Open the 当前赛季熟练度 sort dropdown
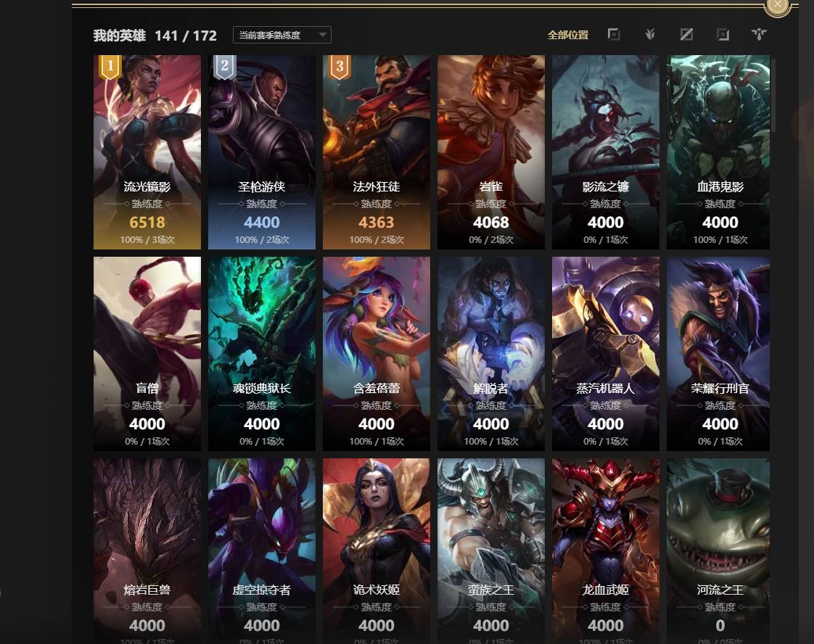Screen dimensions: 814x644 click(x=282, y=35)
